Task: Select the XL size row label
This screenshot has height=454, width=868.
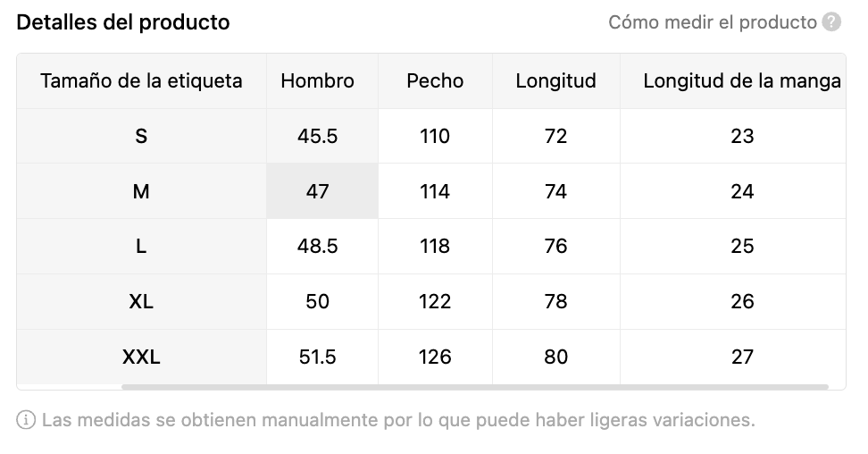Action: point(141,301)
